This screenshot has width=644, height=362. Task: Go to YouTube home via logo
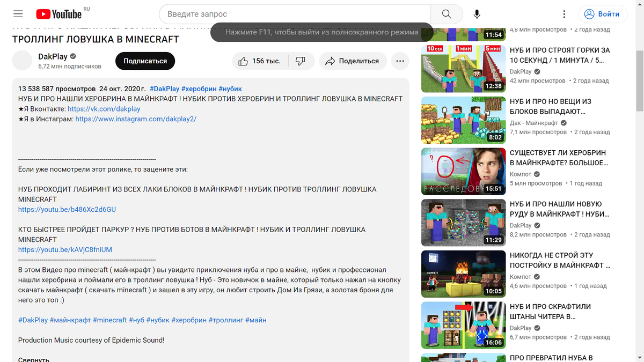pyautogui.click(x=59, y=14)
